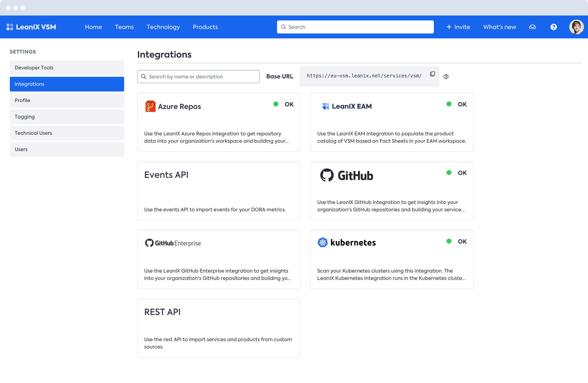
Task: Open Technical Users settings
Action: coord(67,133)
